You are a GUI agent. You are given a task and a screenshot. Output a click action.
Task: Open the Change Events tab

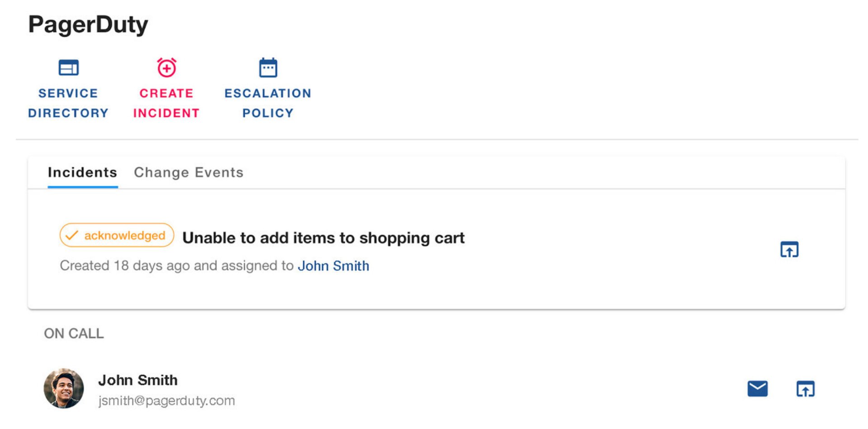[x=189, y=173]
